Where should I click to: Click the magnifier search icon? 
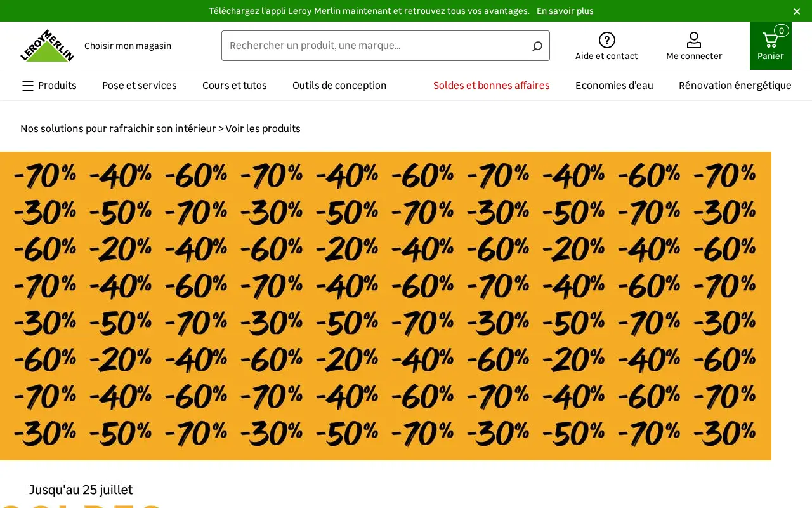pyautogui.click(x=537, y=46)
